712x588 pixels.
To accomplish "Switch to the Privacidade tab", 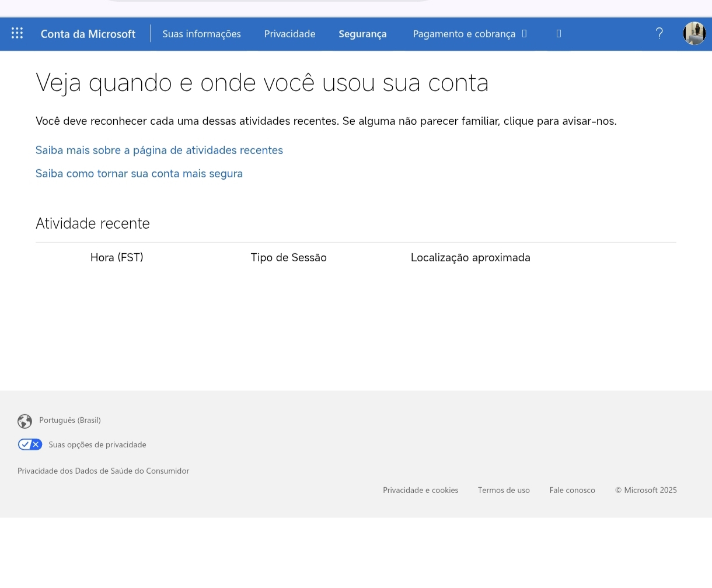I will click(x=289, y=34).
